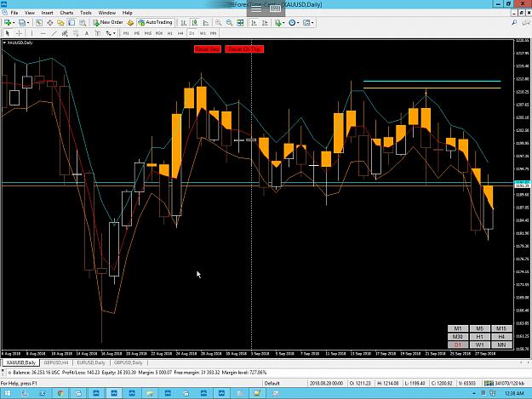Switch to the GBPUSD,H4 chart tab
532x399 pixels.
(56, 362)
